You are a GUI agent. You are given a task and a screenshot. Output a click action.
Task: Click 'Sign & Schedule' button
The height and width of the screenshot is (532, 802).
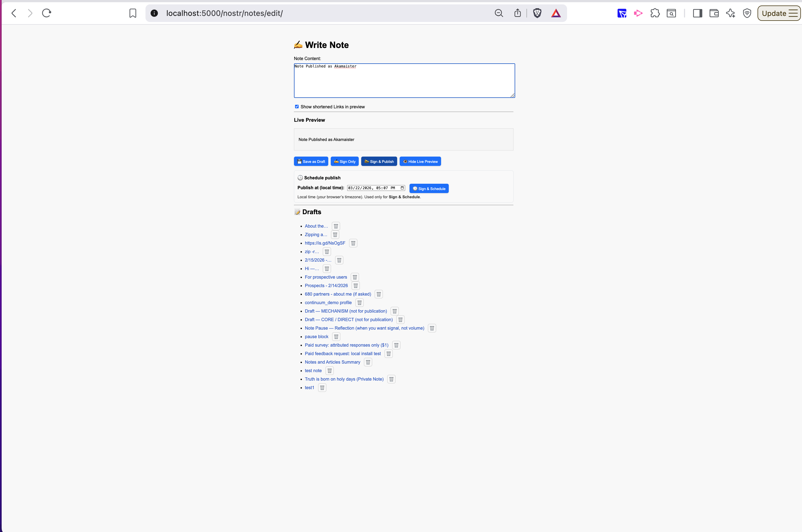pos(429,189)
